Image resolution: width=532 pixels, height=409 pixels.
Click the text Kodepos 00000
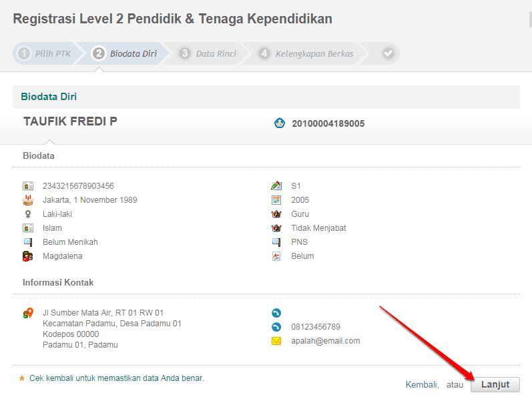(71, 334)
